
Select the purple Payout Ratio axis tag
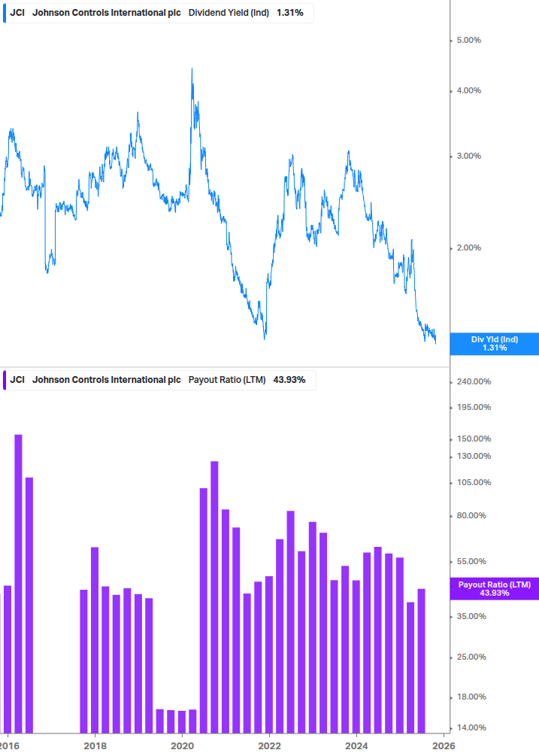tap(494, 589)
